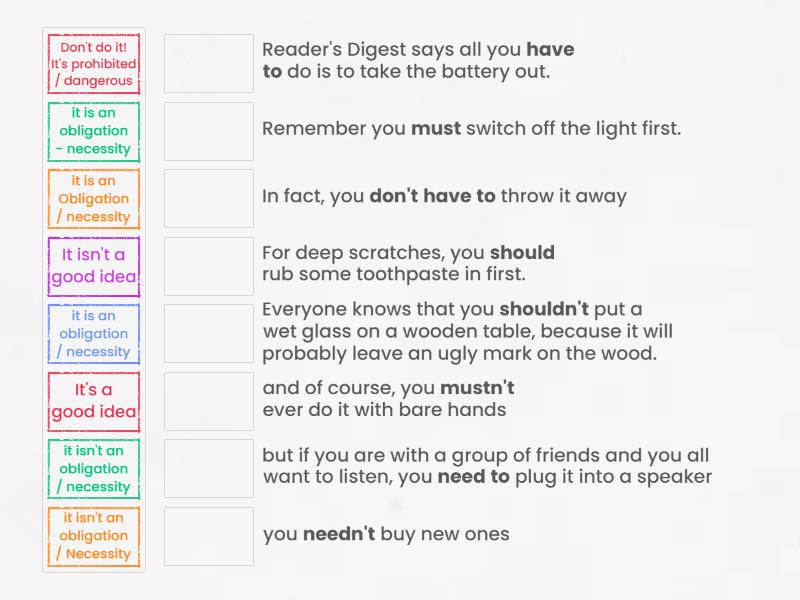
Task: Select the blue 'it is an obligation / necessity' tile
Action: [94, 333]
